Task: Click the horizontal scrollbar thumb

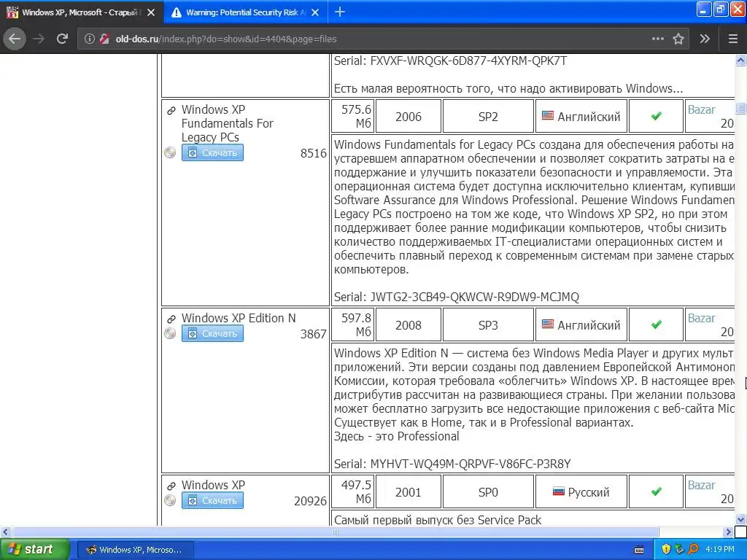Action: [336, 532]
